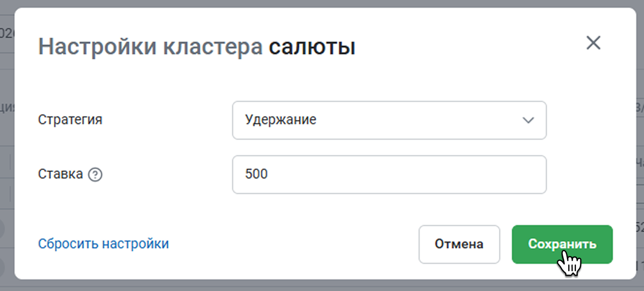
Task: Click the help question mark beside Ставка
Action: [95, 175]
